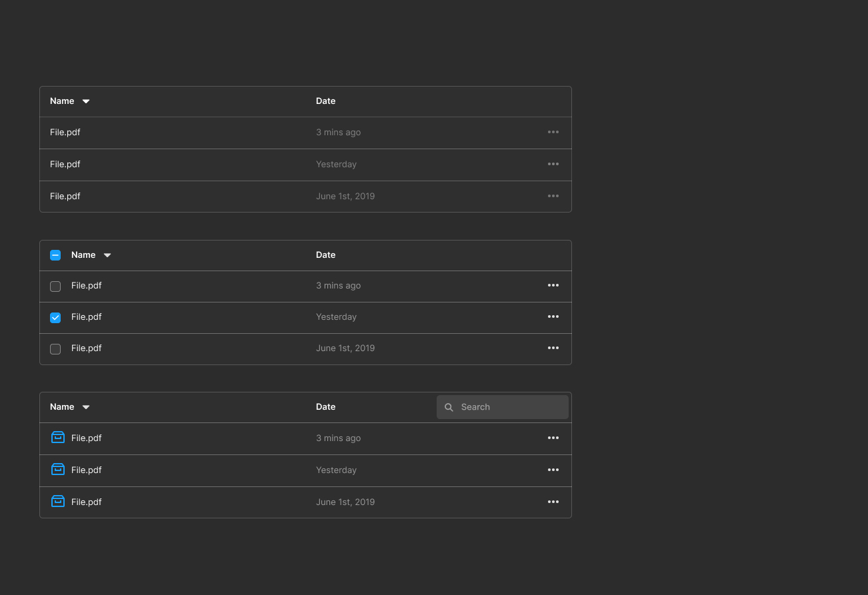Click 'File.pdf' label in '3 mins ago' row of checkbox table
The height and width of the screenshot is (595, 868).
point(87,286)
